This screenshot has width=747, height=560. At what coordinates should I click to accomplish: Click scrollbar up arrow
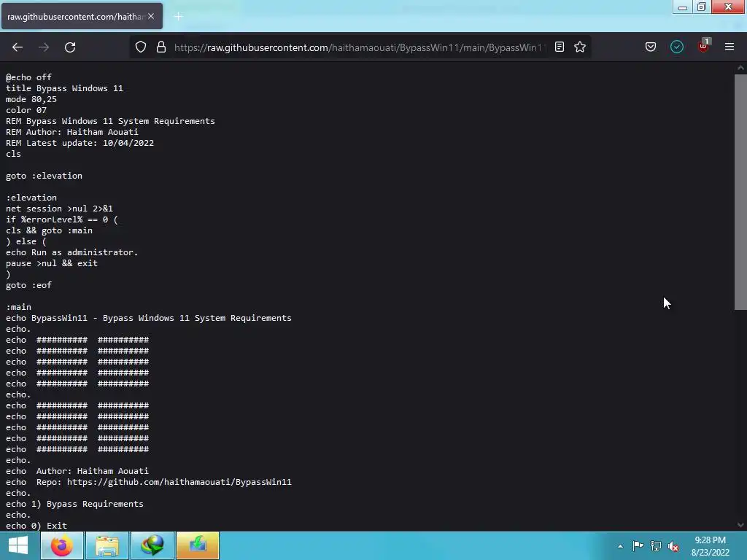tap(740, 68)
